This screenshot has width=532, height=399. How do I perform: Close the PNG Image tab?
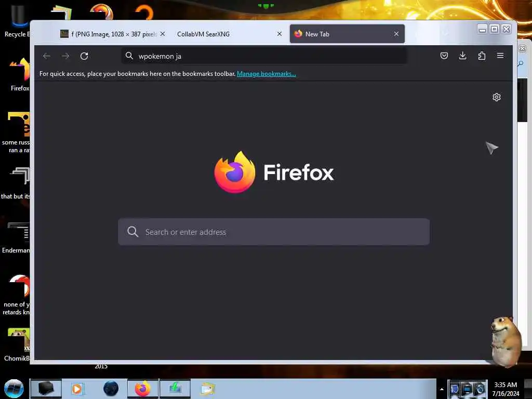click(x=163, y=34)
